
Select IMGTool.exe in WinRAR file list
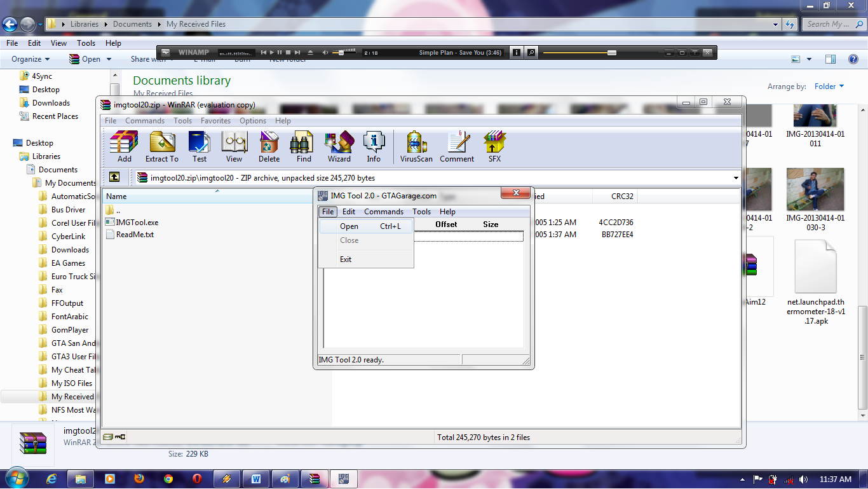click(132, 223)
